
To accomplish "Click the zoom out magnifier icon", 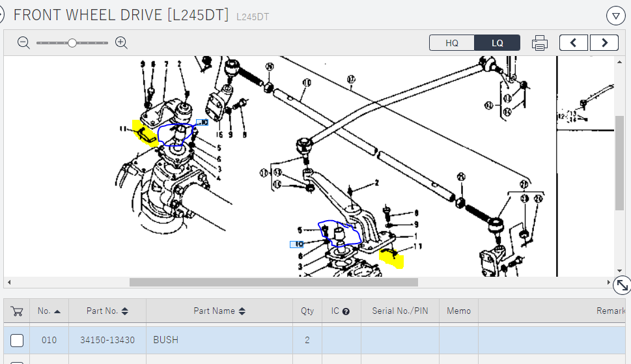I will click(24, 43).
